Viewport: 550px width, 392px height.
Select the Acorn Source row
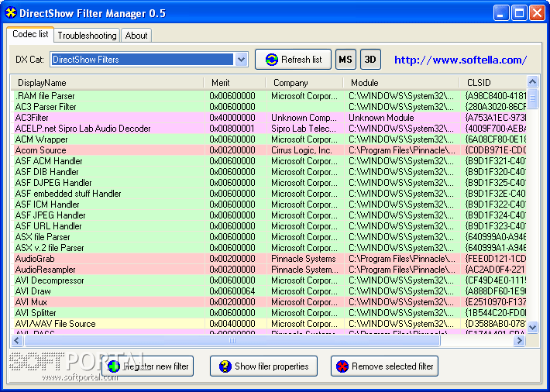coord(269,150)
